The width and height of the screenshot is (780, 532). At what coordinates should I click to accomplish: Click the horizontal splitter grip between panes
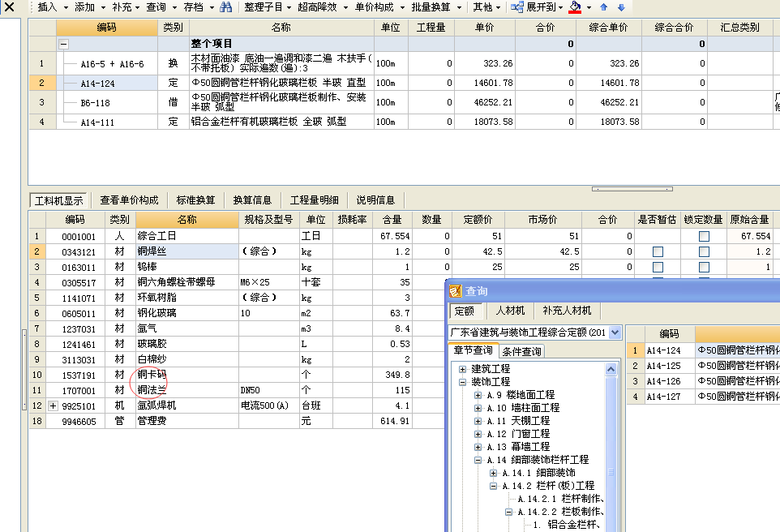[x=632, y=189]
